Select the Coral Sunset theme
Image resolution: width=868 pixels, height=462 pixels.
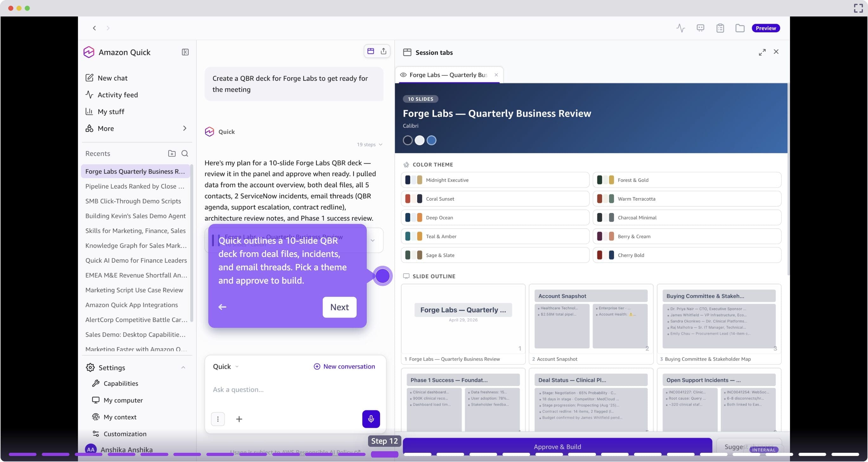coord(495,199)
